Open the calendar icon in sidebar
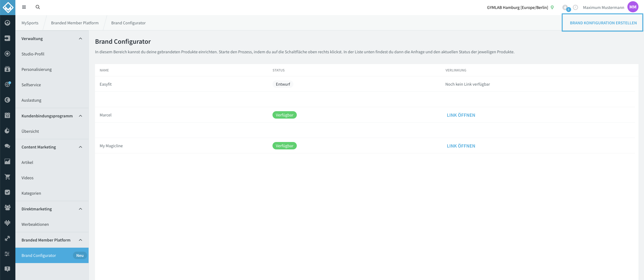The height and width of the screenshot is (280, 644). [x=7, y=115]
